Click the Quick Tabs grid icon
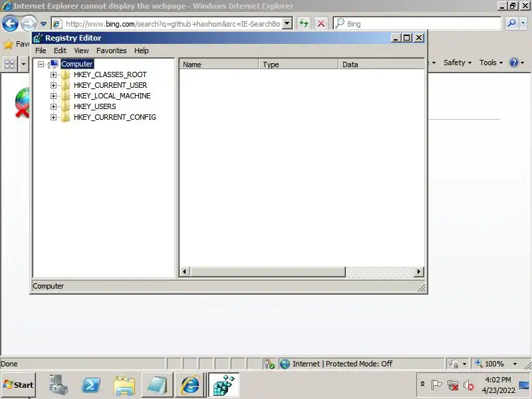 click(9, 64)
